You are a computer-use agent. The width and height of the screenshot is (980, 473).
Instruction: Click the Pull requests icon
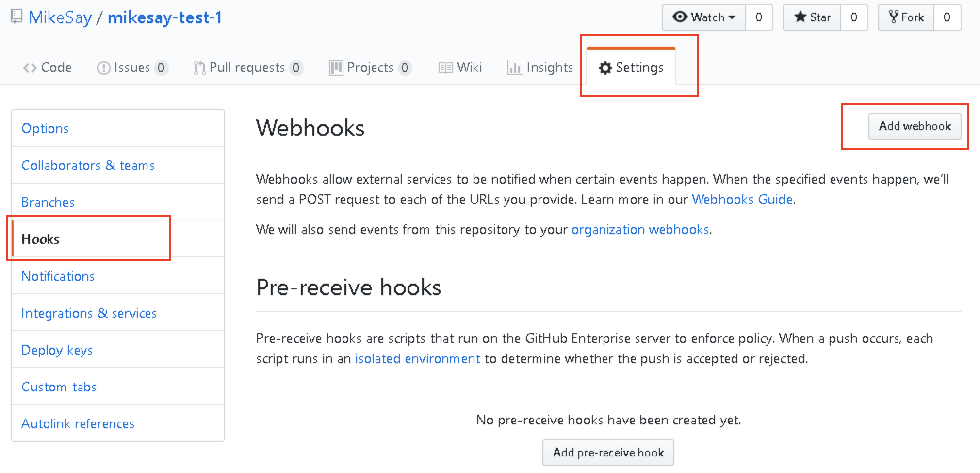click(199, 68)
